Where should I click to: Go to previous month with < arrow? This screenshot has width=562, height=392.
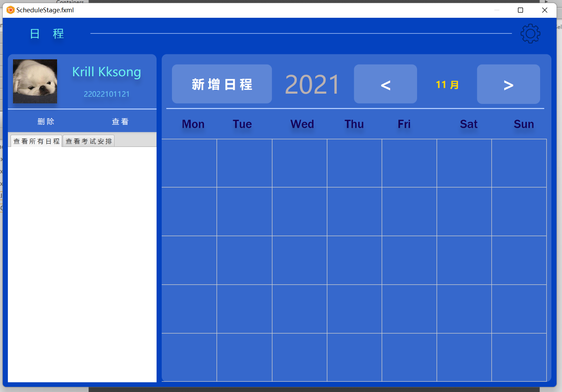385,84
